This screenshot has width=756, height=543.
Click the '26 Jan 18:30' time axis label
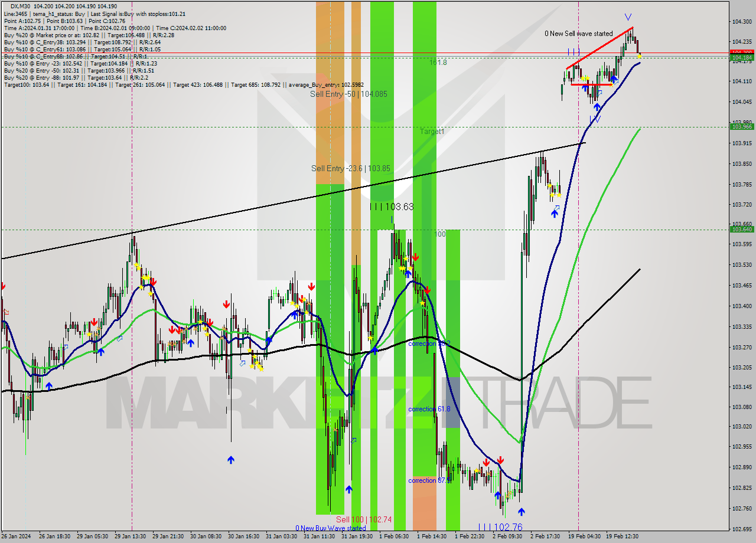click(x=54, y=537)
